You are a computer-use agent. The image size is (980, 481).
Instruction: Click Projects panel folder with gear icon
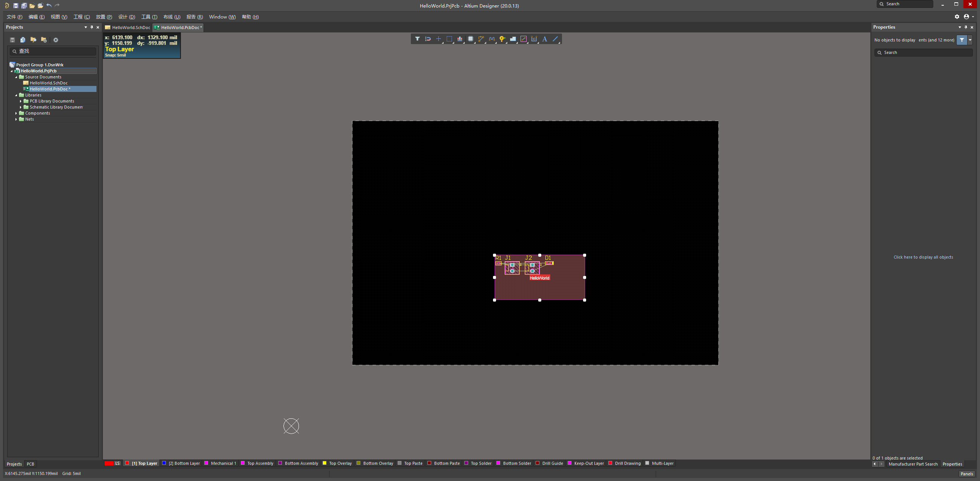tap(44, 40)
